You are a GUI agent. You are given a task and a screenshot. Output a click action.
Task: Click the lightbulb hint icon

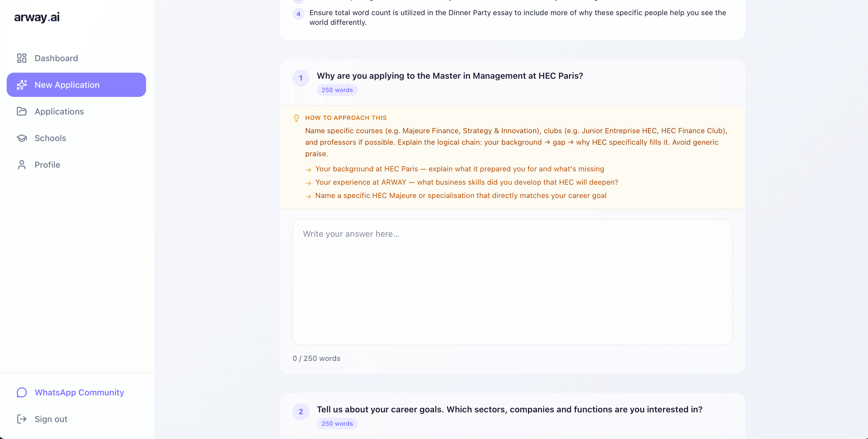tap(296, 118)
